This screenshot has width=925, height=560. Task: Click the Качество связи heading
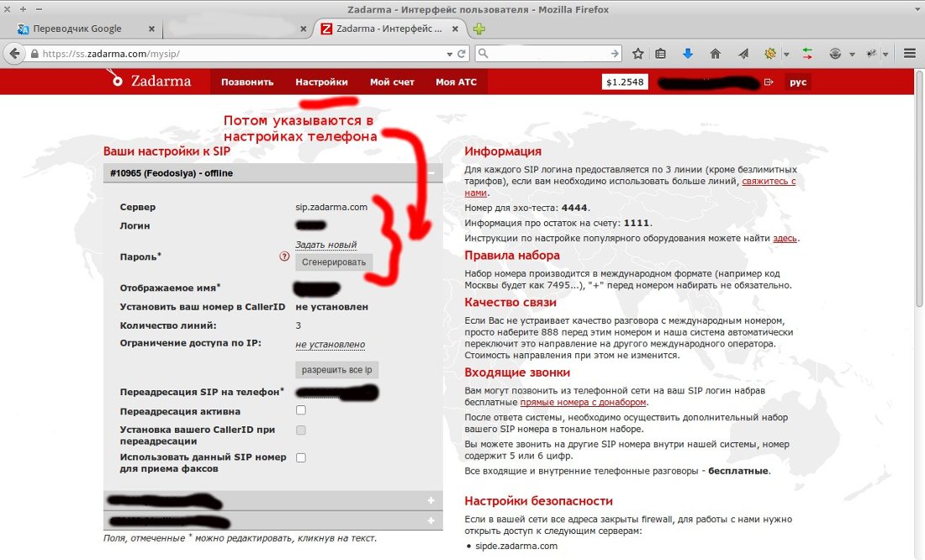click(x=510, y=302)
